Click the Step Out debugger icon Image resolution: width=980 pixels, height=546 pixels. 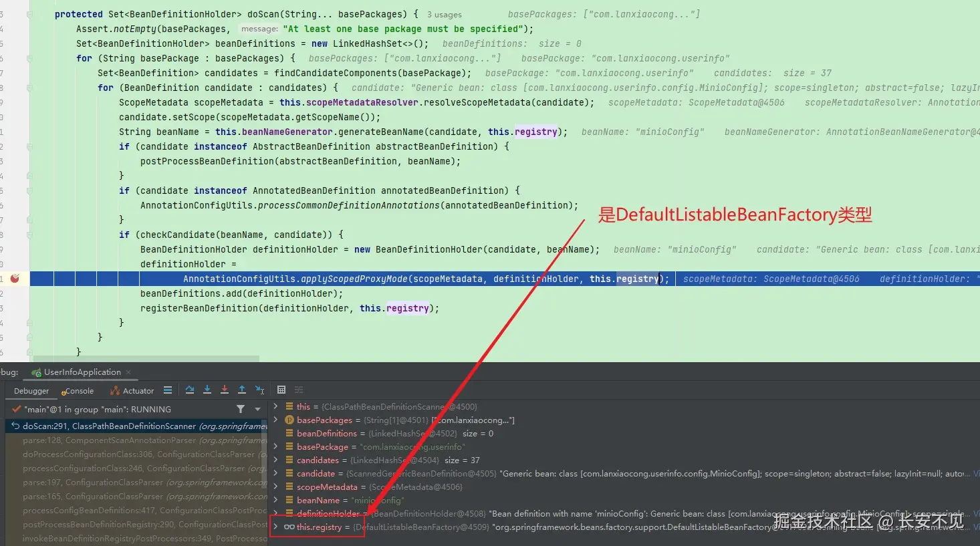click(242, 390)
